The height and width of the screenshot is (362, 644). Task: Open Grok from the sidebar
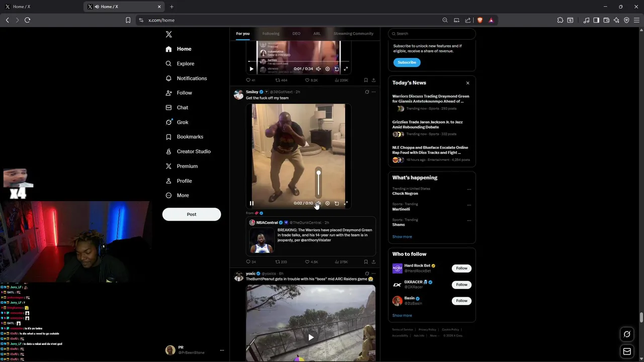point(177,122)
